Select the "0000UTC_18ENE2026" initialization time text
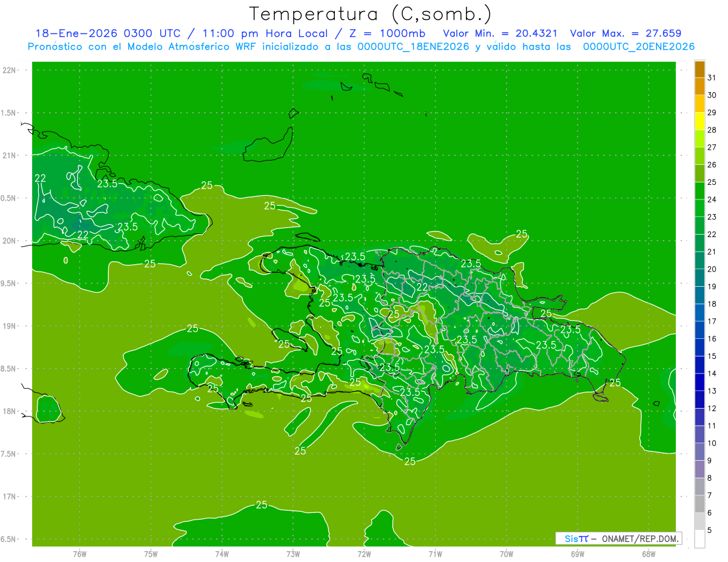The image size is (728, 562). 413,47
